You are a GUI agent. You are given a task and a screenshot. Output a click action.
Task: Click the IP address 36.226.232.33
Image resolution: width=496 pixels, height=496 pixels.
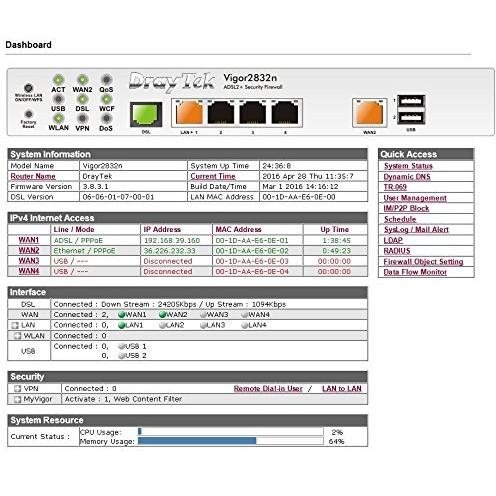tap(169, 251)
